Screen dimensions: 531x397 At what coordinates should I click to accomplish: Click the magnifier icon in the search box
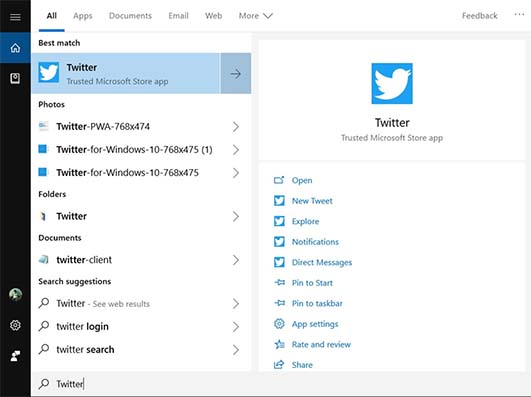coord(44,383)
